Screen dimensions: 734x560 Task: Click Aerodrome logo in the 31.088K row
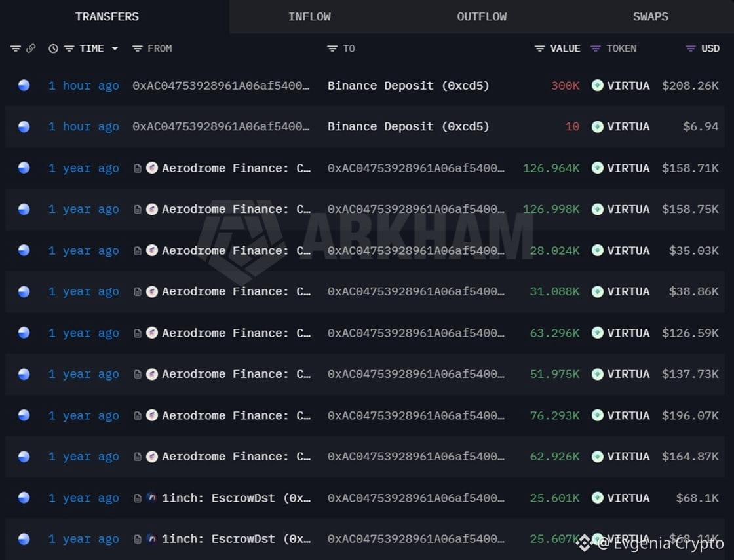[152, 291]
